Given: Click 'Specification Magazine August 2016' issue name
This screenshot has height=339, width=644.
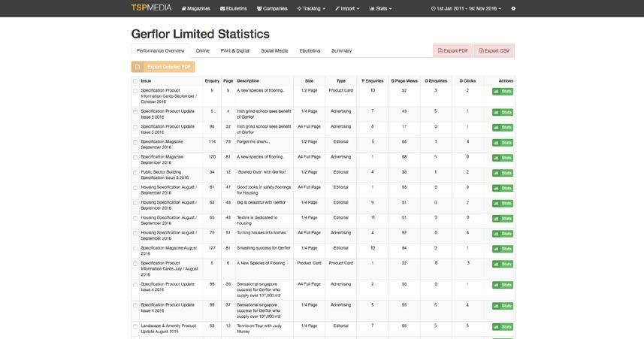Looking at the screenshot, I should [x=169, y=250].
